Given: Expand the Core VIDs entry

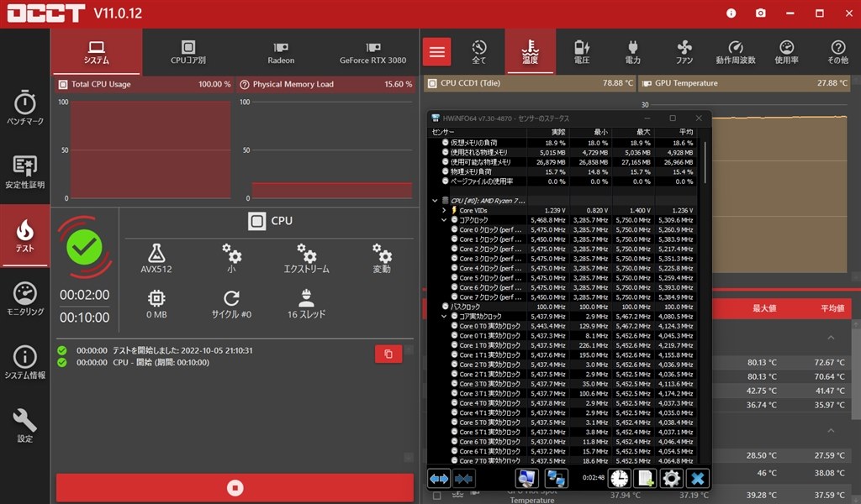Looking at the screenshot, I should point(444,210).
